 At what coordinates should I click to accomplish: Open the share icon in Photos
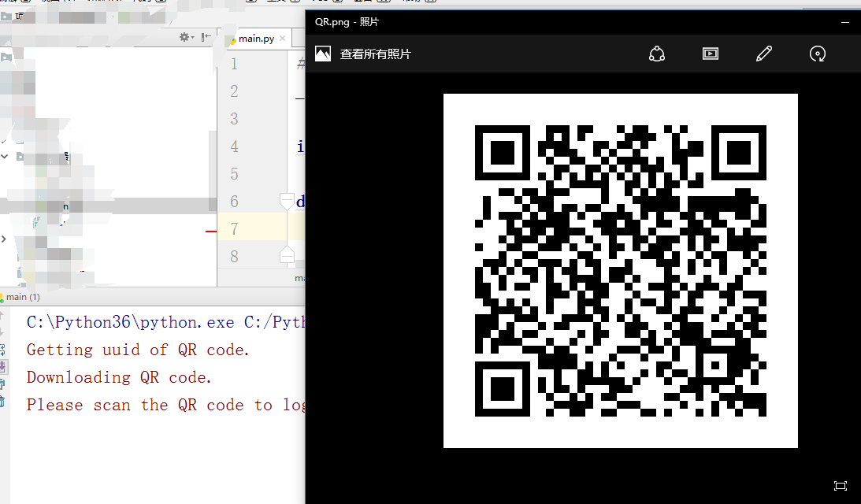pyautogui.click(x=657, y=54)
